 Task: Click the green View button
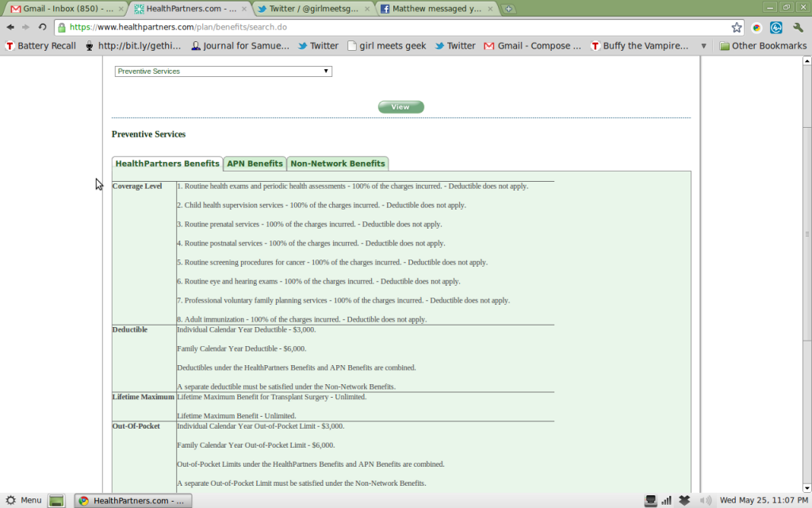click(400, 107)
